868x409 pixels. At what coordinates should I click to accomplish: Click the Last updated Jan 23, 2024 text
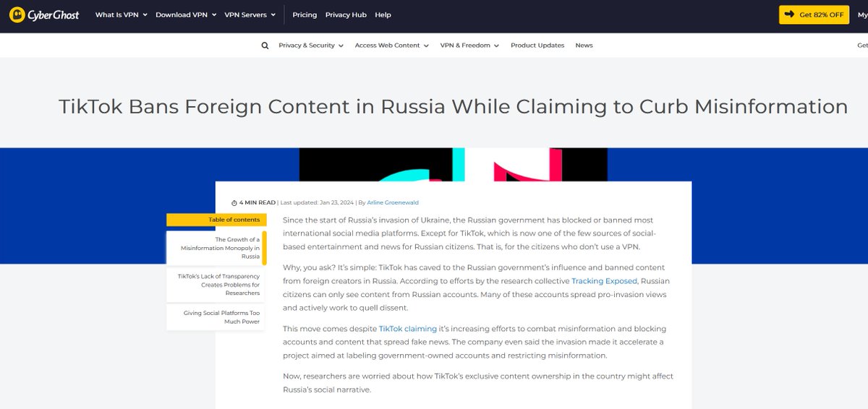316,203
